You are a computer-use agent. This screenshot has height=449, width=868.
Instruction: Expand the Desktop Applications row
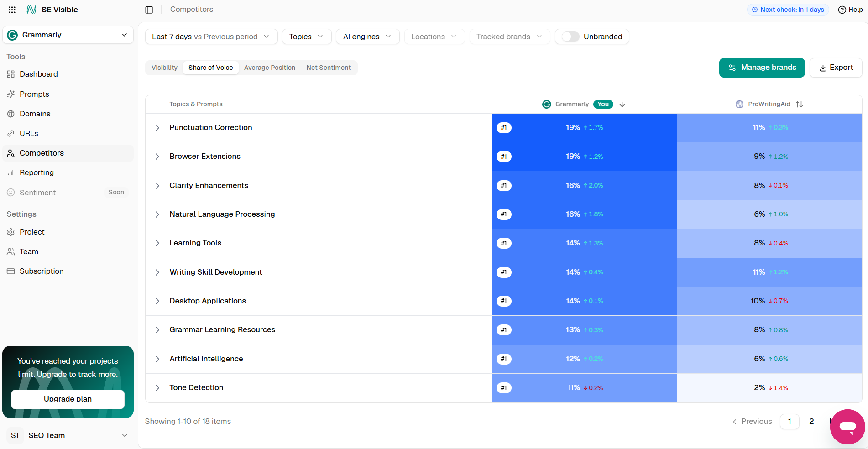tap(157, 301)
